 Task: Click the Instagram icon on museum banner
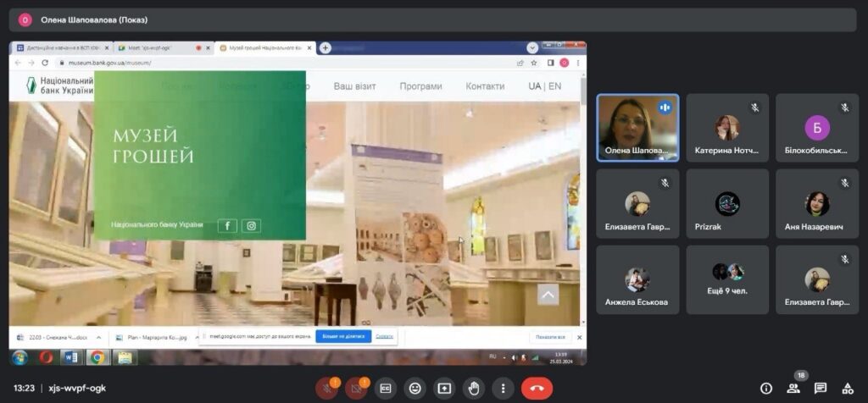pyautogui.click(x=251, y=225)
